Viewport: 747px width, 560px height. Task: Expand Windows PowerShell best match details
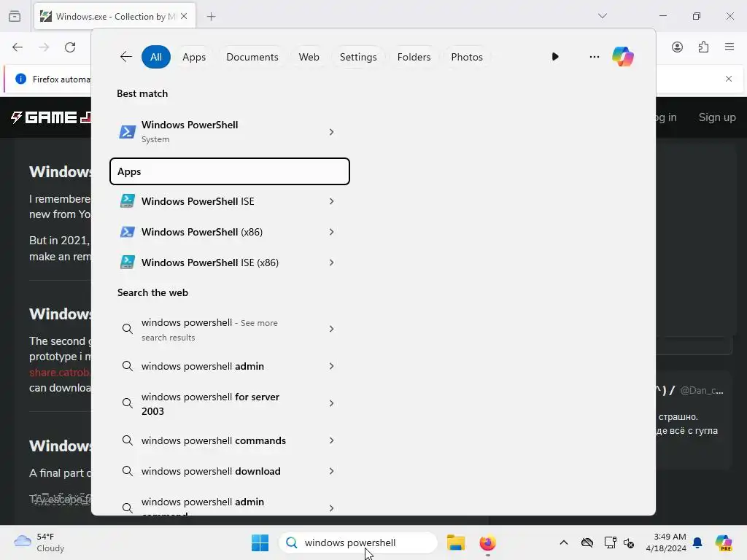(331, 132)
